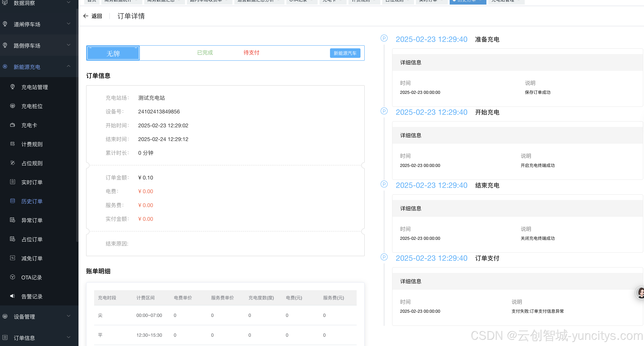Collapse the 新能源充电 menu chevron
This screenshot has height=346, width=644.
(69, 66)
